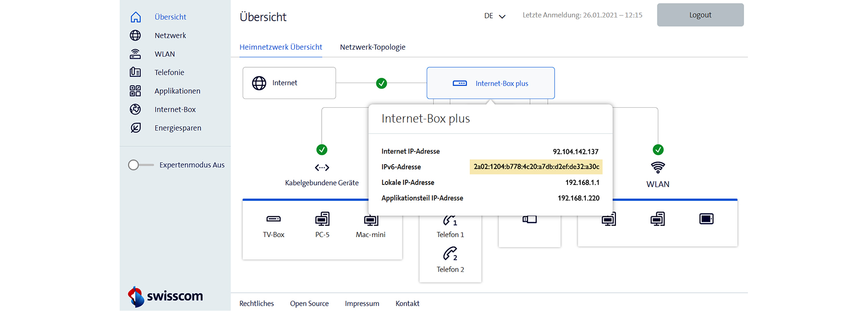The height and width of the screenshot is (311, 868).
Task: Click the Telefon 2 handset icon
Action: point(450,254)
